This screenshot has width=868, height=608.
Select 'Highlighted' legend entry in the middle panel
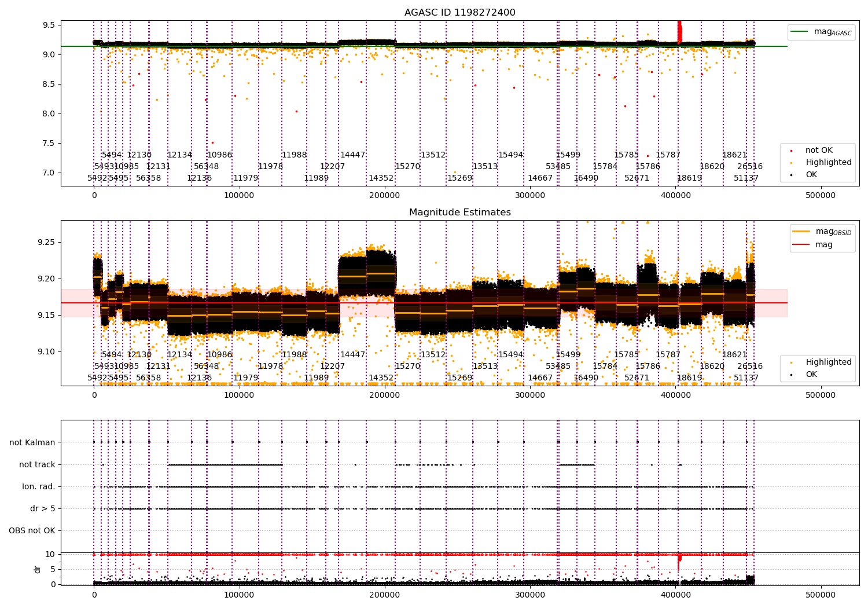pos(829,362)
